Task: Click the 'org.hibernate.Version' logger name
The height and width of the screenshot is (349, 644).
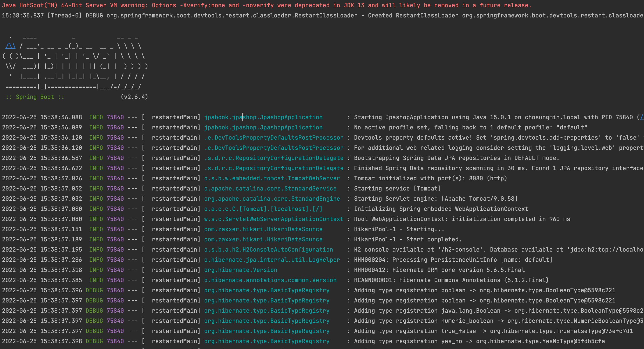Action: [x=240, y=270]
